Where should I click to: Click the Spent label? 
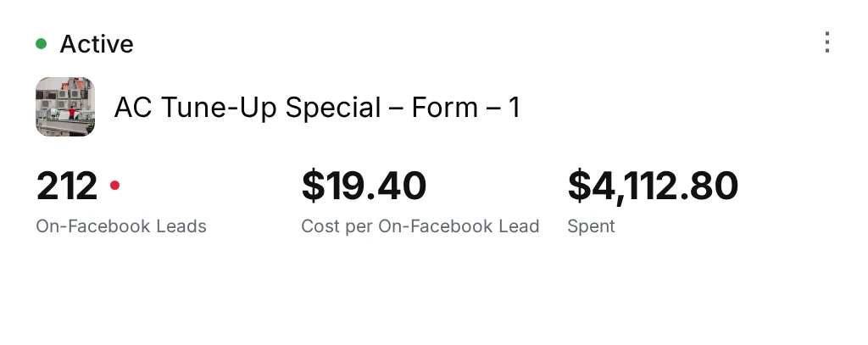[591, 226]
